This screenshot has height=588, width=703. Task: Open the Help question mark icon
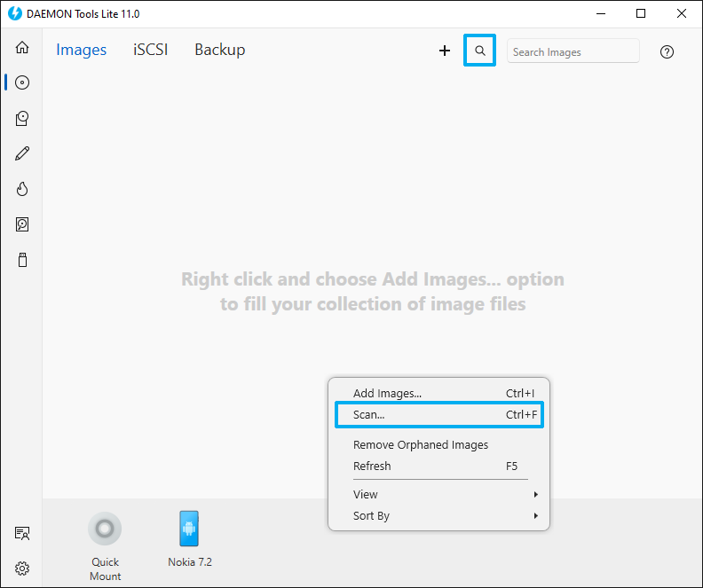pos(667,52)
